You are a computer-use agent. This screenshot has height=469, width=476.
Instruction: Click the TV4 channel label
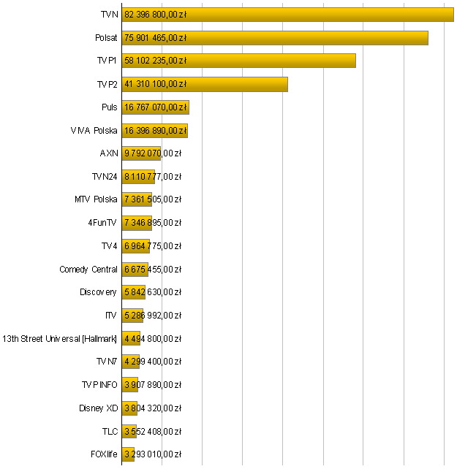tap(109, 245)
